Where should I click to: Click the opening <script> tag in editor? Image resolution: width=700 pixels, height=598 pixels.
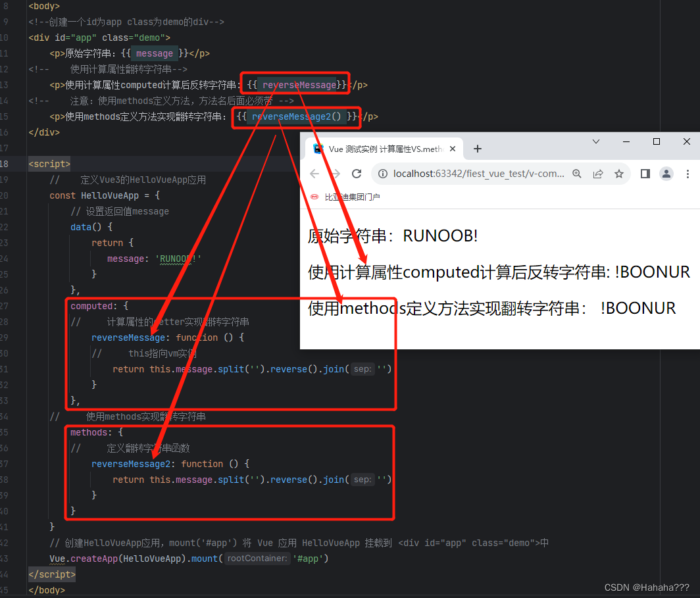(49, 164)
